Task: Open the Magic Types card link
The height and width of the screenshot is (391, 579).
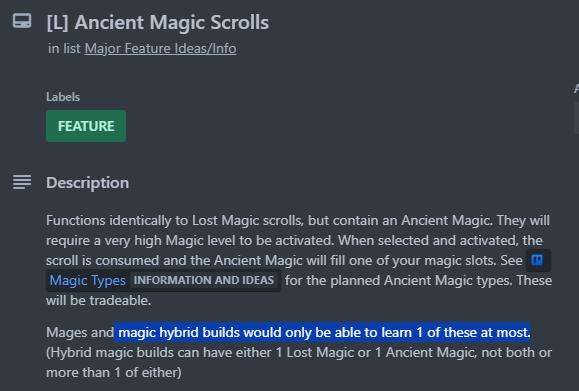Action: coord(88,280)
